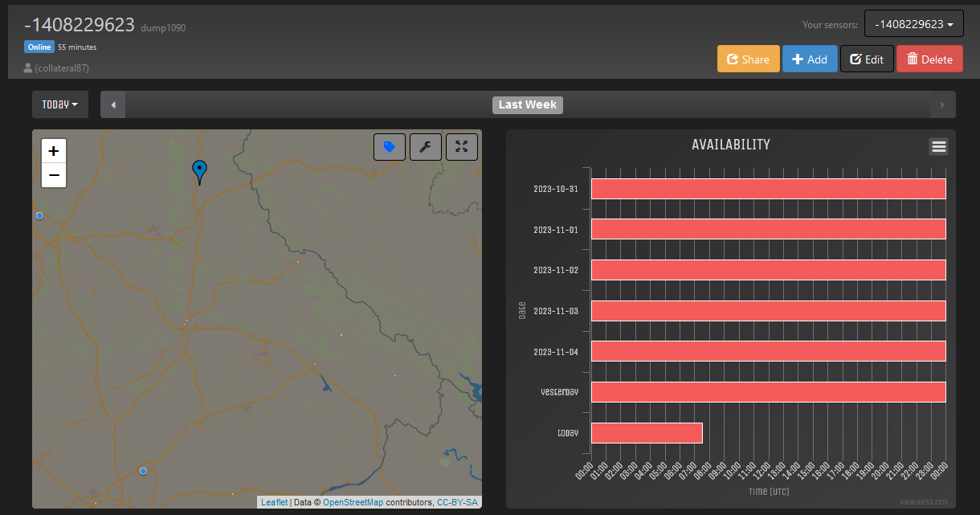
Task: Open the Availability chart hamburger menu
Action: 938,146
